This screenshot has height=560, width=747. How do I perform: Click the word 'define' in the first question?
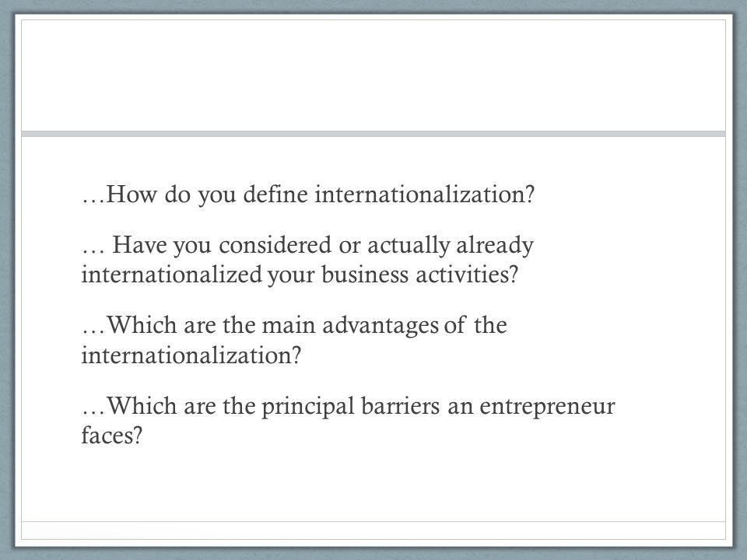pos(275,194)
